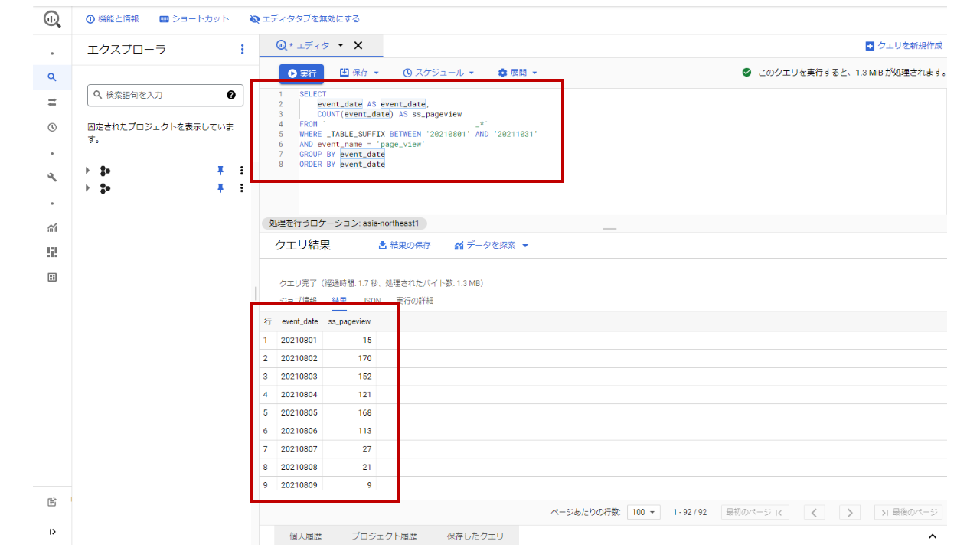Click 結果の保存 to save results

click(404, 246)
